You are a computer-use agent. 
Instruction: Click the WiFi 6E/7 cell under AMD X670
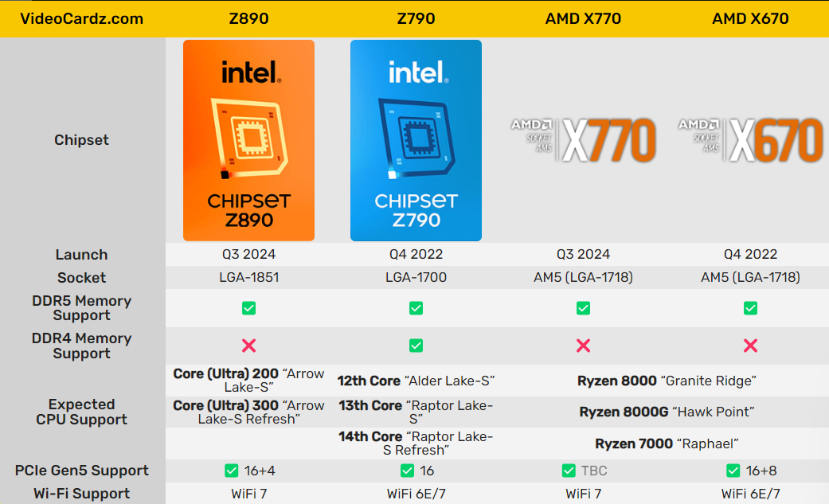[x=750, y=494]
